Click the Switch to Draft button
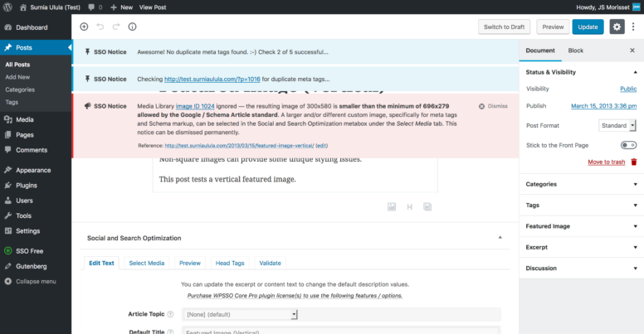Viewport: 644px width, 334px height. [x=504, y=27]
